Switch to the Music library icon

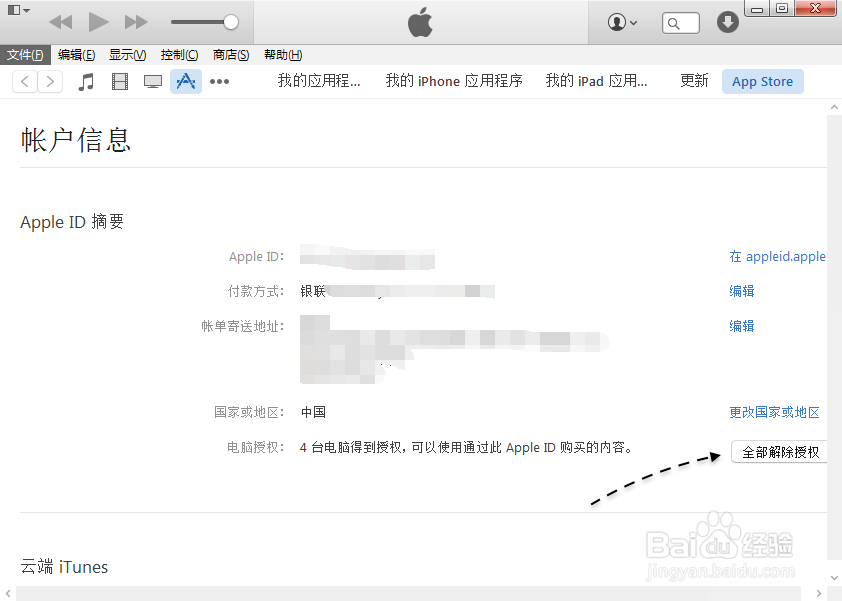click(86, 81)
